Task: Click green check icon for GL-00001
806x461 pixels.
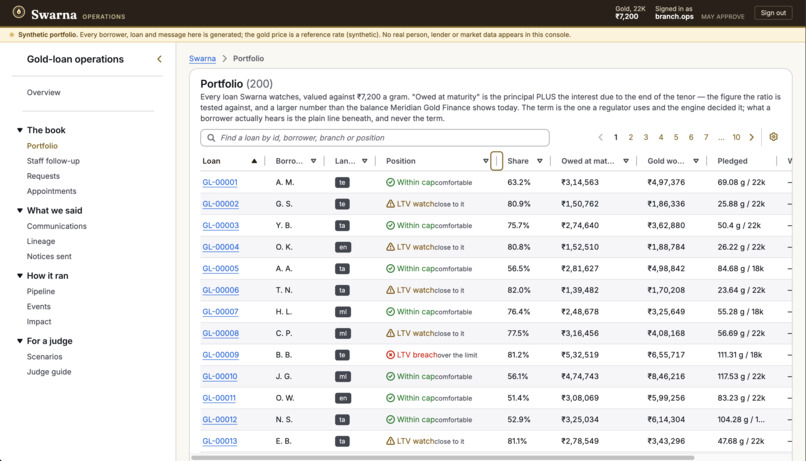Action: (390, 182)
